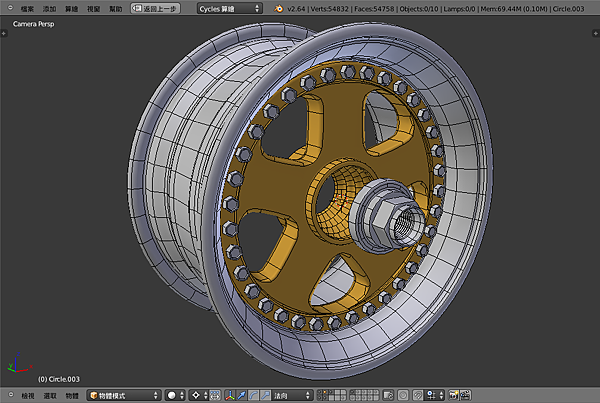Viewport: 600px width, 403px height.
Task: Expand the right properties plus tab
Action: 596,33
